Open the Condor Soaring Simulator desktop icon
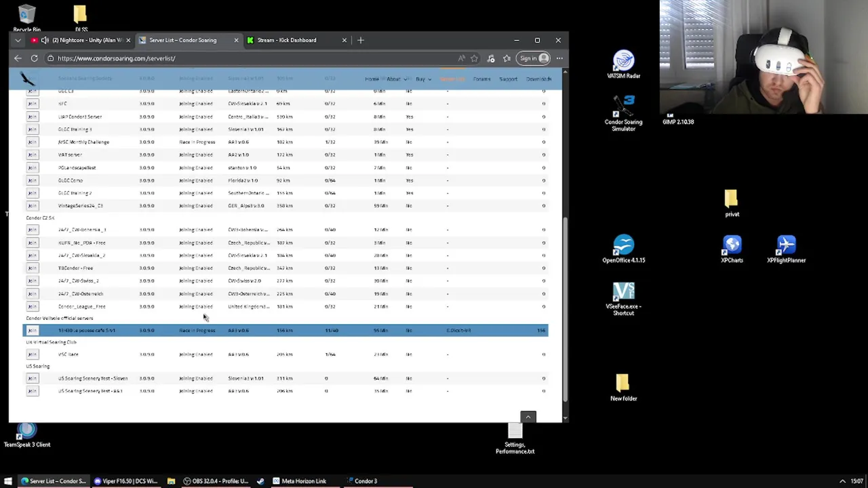The image size is (868, 488). click(x=623, y=113)
